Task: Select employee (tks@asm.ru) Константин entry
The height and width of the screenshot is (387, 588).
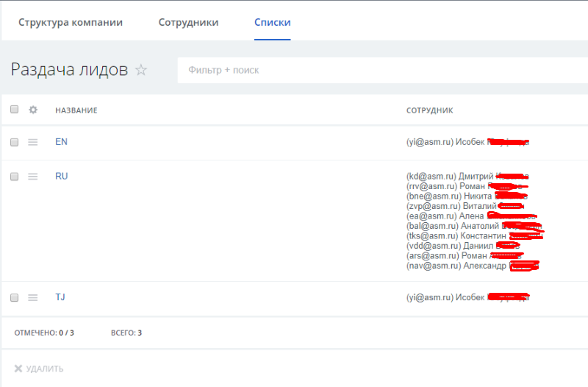Action: (475, 235)
